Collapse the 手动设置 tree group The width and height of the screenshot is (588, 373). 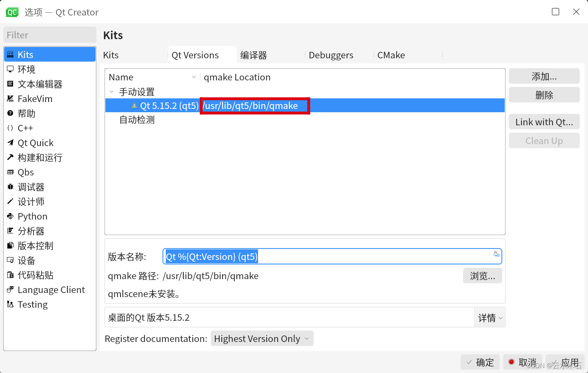111,92
